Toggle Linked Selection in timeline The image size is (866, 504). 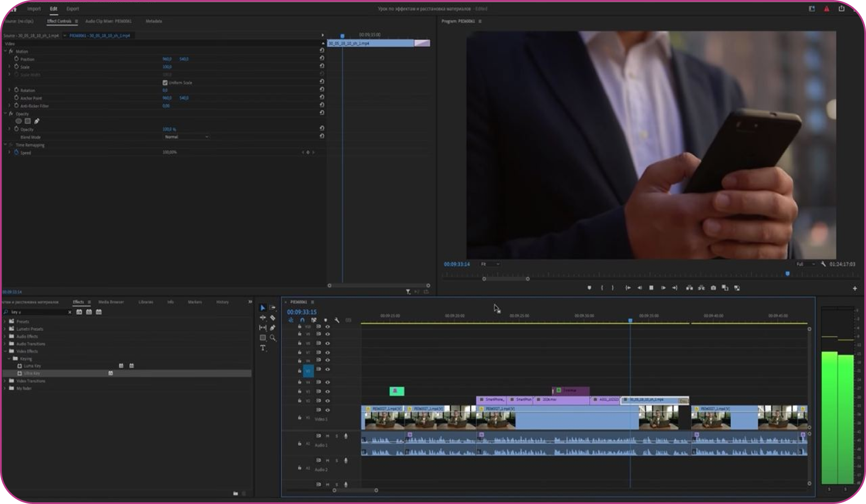pos(313,320)
